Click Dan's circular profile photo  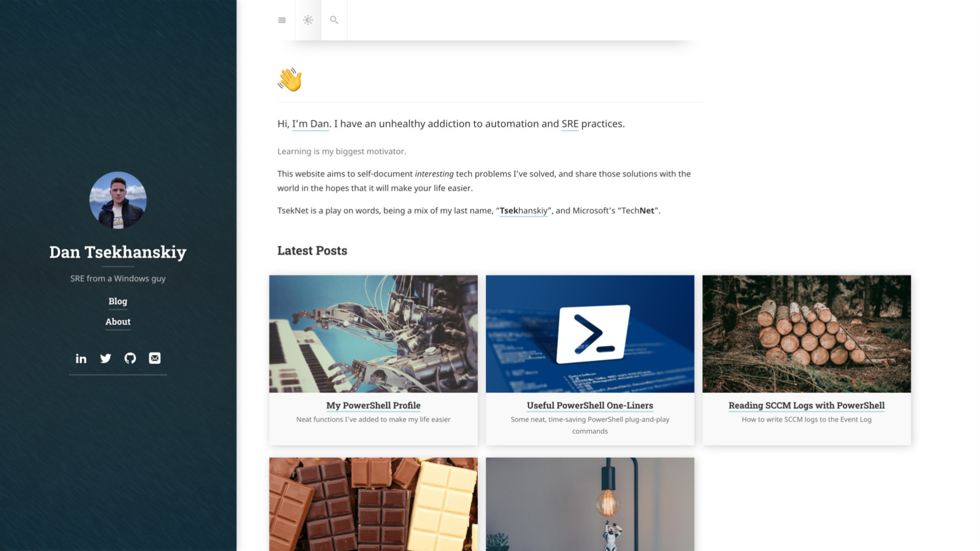coord(118,200)
